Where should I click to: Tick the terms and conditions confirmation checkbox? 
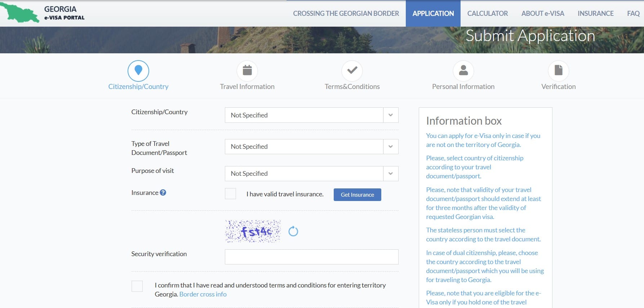click(x=137, y=286)
